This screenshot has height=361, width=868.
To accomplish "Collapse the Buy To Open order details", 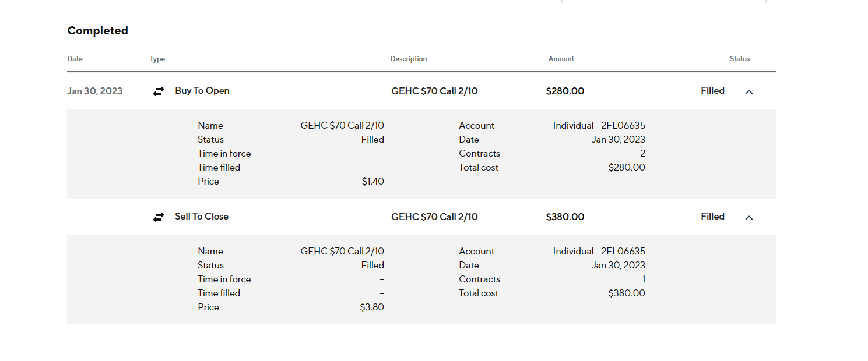I will pos(749,91).
